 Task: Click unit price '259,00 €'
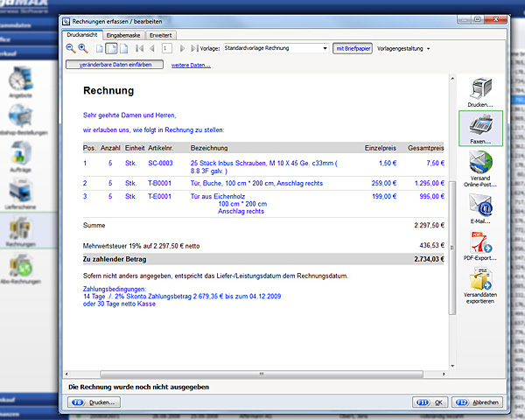384,183
